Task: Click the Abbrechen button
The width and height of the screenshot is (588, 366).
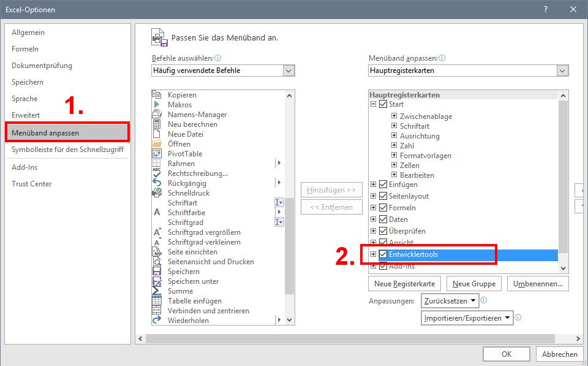Action: point(559,354)
